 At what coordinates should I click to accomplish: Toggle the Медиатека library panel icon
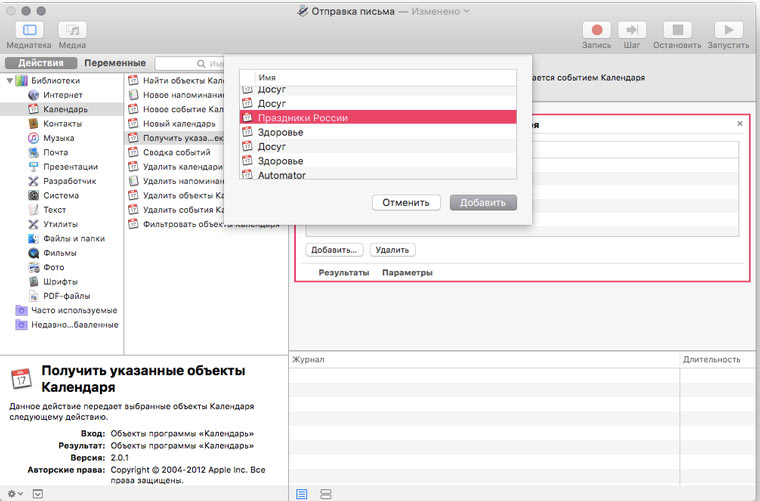(29, 31)
